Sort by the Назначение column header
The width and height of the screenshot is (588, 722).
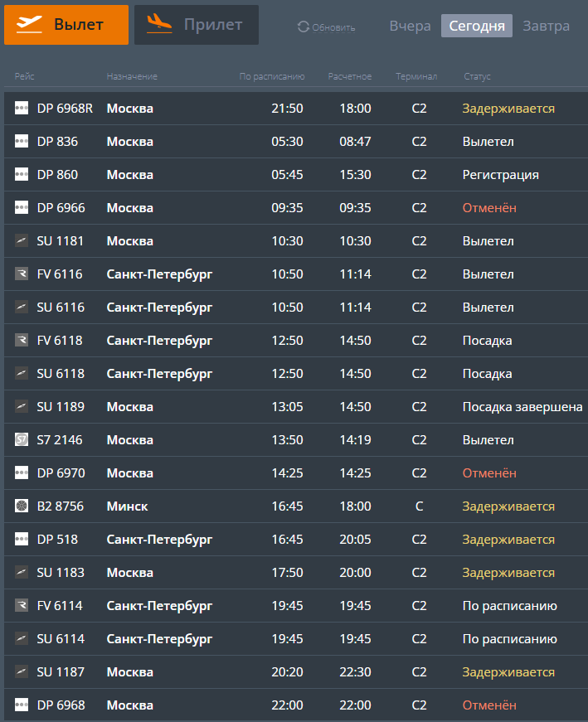point(132,76)
